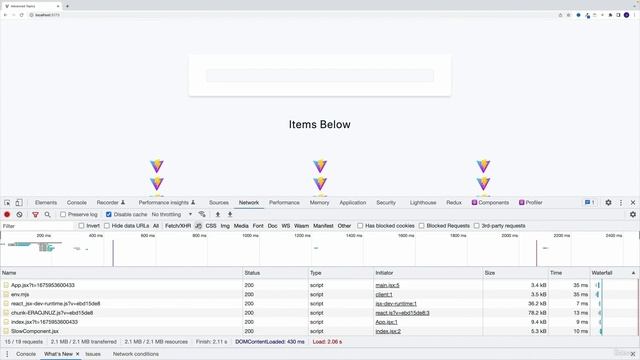Open DevTools three-dot customize menu
This screenshot has height=360, width=640.
click(621, 202)
